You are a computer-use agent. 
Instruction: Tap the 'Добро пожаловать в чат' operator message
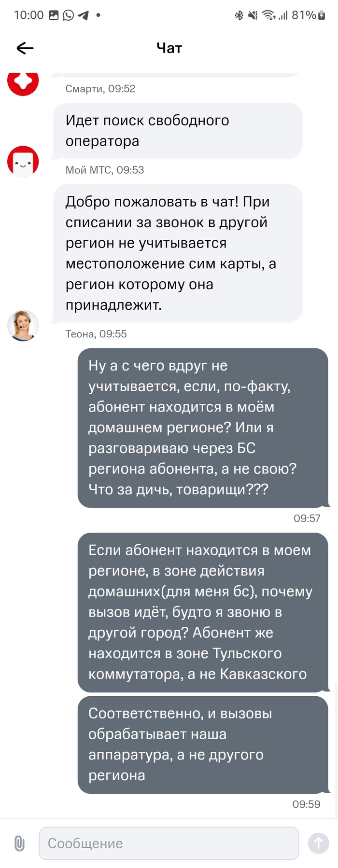(177, 253)
